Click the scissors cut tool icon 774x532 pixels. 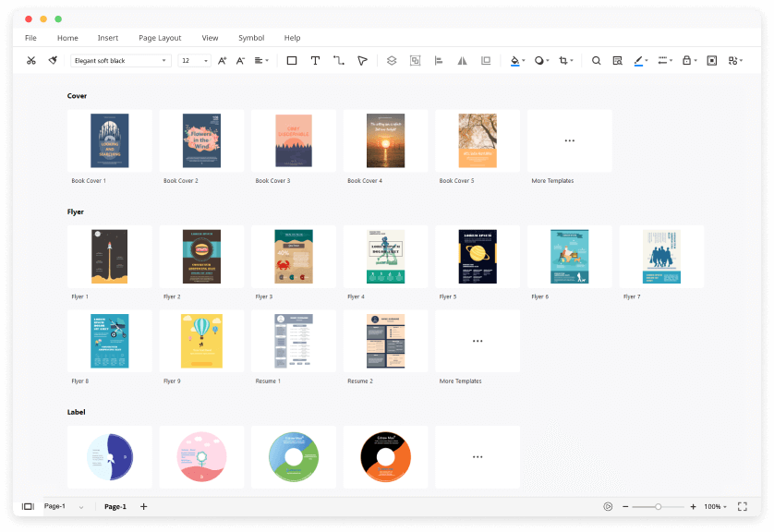click(30, 61)
